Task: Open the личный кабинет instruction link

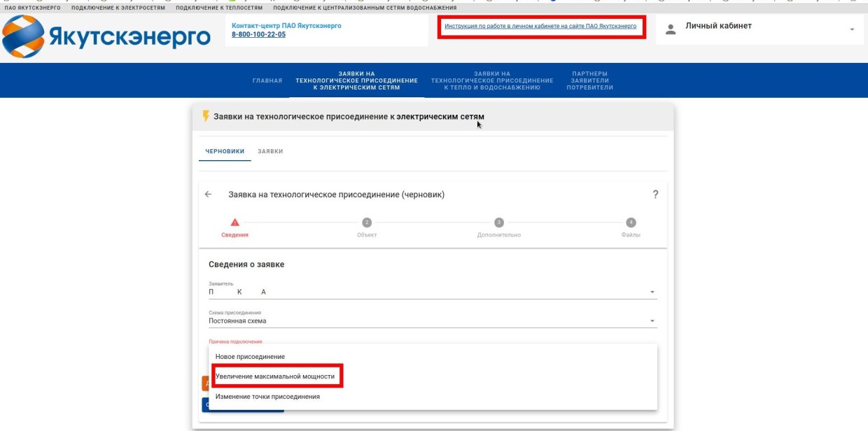Action: click(x=540, y=26)
